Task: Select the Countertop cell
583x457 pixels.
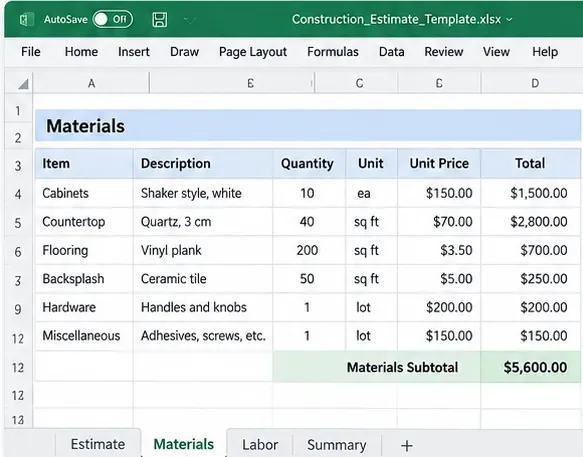Action: [84, 222]
